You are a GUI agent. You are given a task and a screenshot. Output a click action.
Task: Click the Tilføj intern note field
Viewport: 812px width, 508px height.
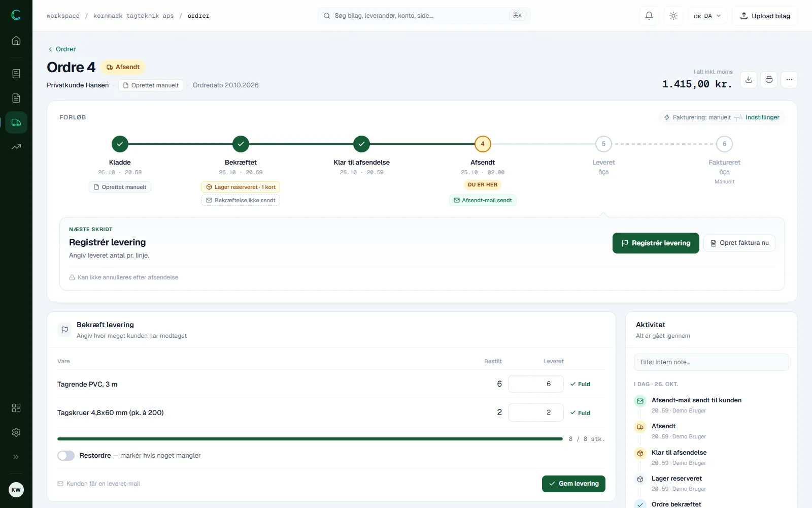tap(712, 362)
